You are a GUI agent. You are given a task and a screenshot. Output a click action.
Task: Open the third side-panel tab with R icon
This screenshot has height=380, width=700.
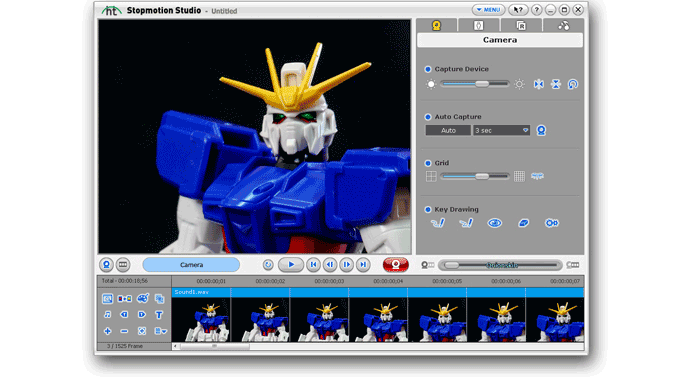coord(521,25)
